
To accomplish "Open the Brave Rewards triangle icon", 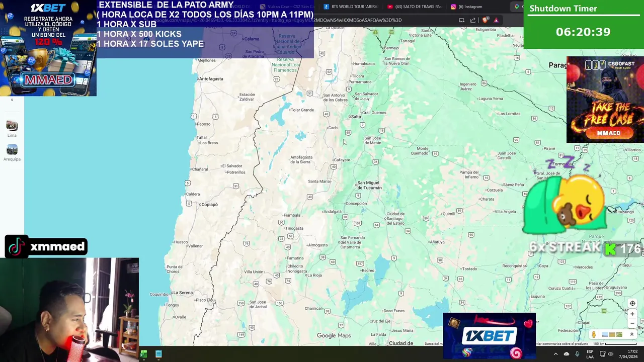I will coord(496,20).
